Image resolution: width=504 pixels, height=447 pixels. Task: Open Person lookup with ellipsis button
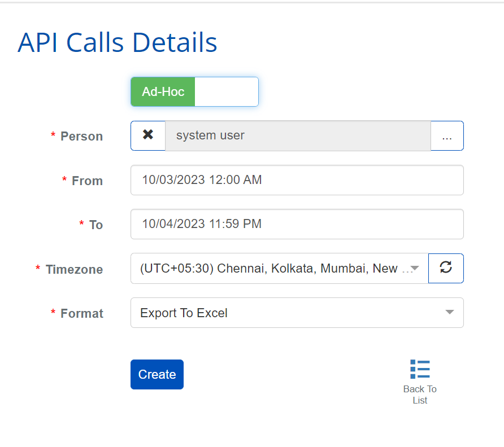[x=447, y=136]
